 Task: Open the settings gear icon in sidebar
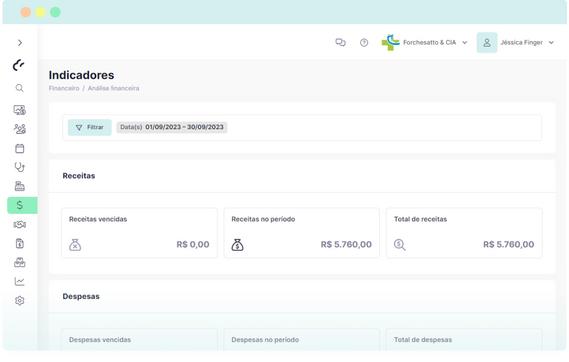click(20, 301)
